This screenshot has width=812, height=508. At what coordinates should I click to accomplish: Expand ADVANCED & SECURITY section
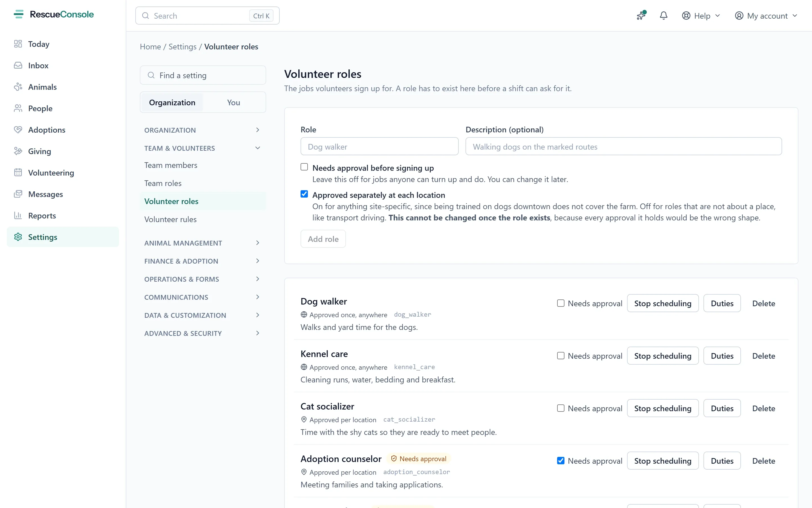pyautogui.click(x=203, y=333)
